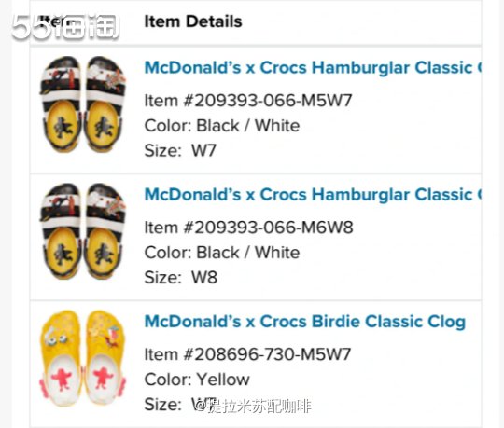Select Color Black / White in first item
Image resolution: width=504 pixels, height=428 pixels.
[x=222, y=126]
